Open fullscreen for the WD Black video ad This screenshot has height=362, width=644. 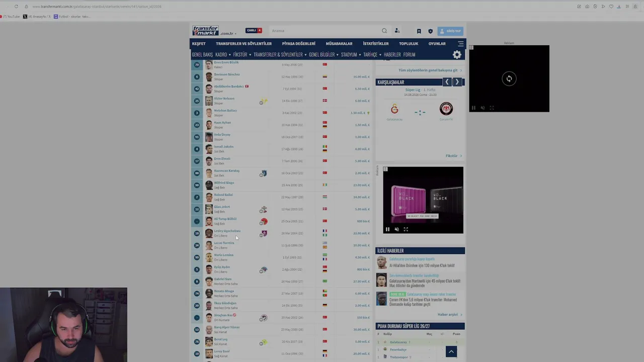point(406,229)
